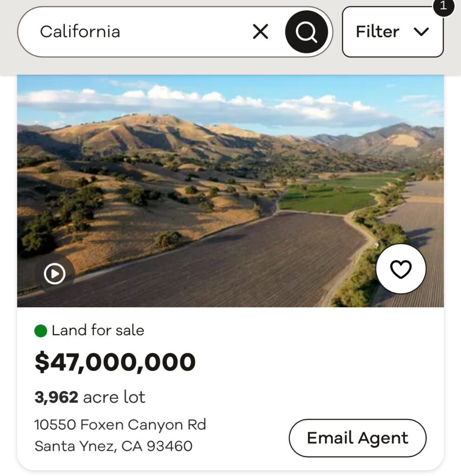The width and height of the screenshot is (461, 476).
Task: Save the listing with the heart icon
Action: click(x=401, y=269)
